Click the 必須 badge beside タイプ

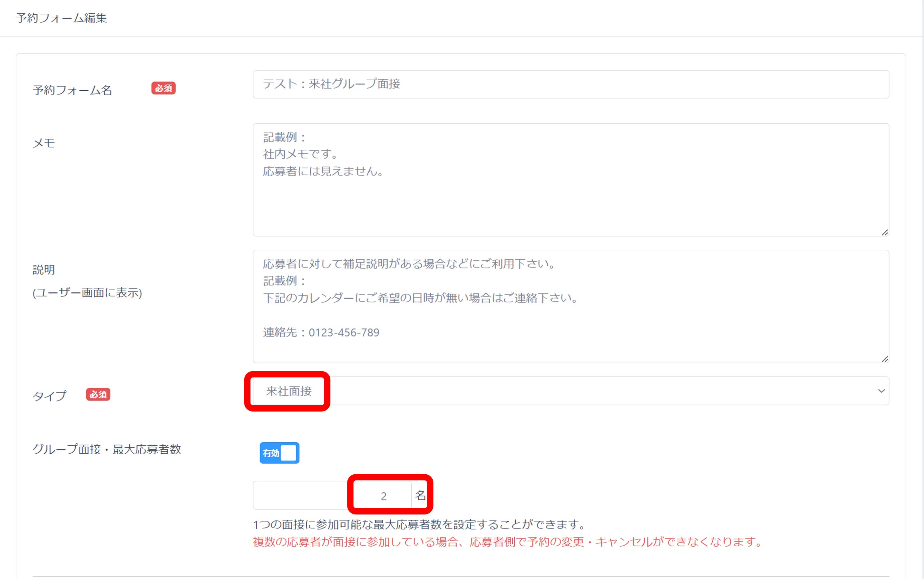click(98, 394)
